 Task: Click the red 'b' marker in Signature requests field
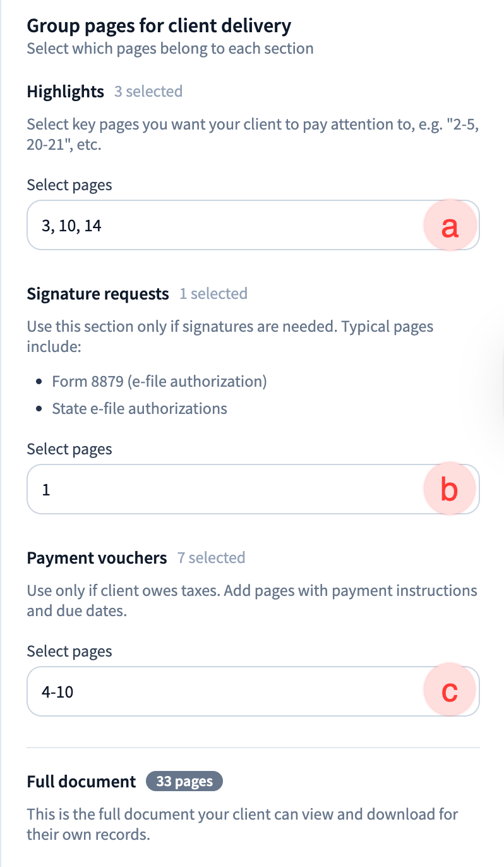tap(449, 490)
